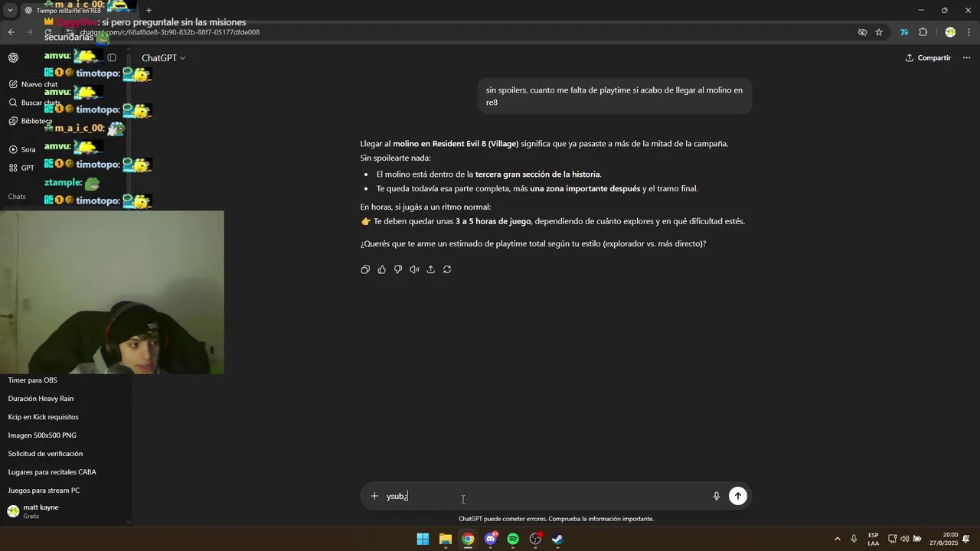The width and height of the screenshot is (980, 551).
Task: Open the Chrome profile avatar
Action: pos(950,32)
